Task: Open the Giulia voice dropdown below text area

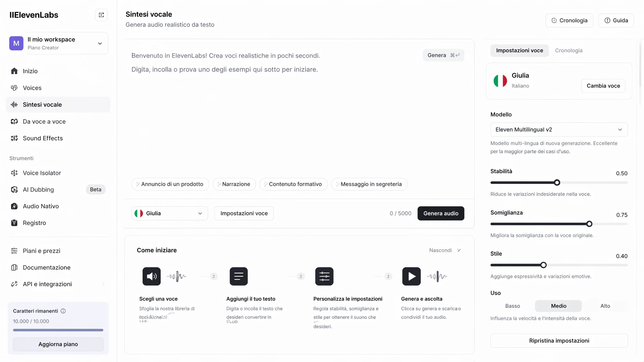Action: pyautogui.click(x=169, y=213)
